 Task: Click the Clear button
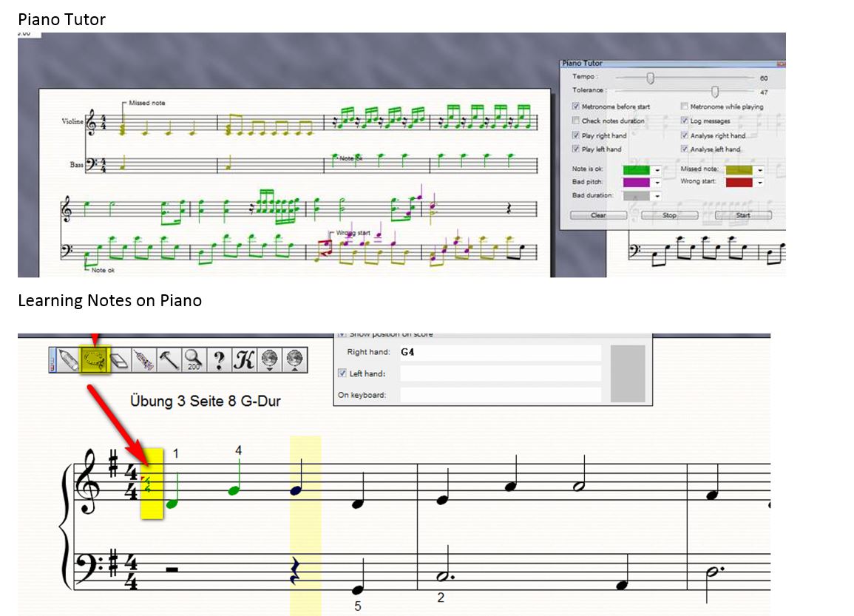pyautogui.click(x=598, y=215)
